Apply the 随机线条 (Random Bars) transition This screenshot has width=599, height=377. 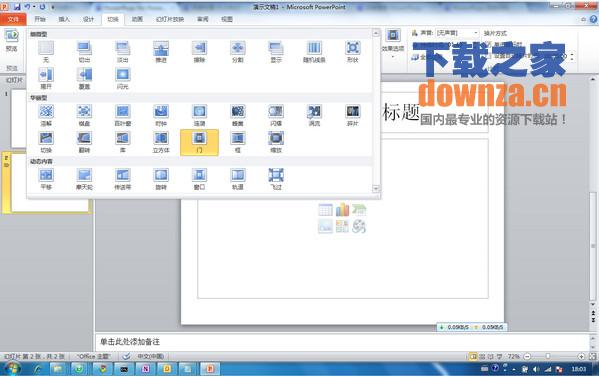[x=314, y=52]
